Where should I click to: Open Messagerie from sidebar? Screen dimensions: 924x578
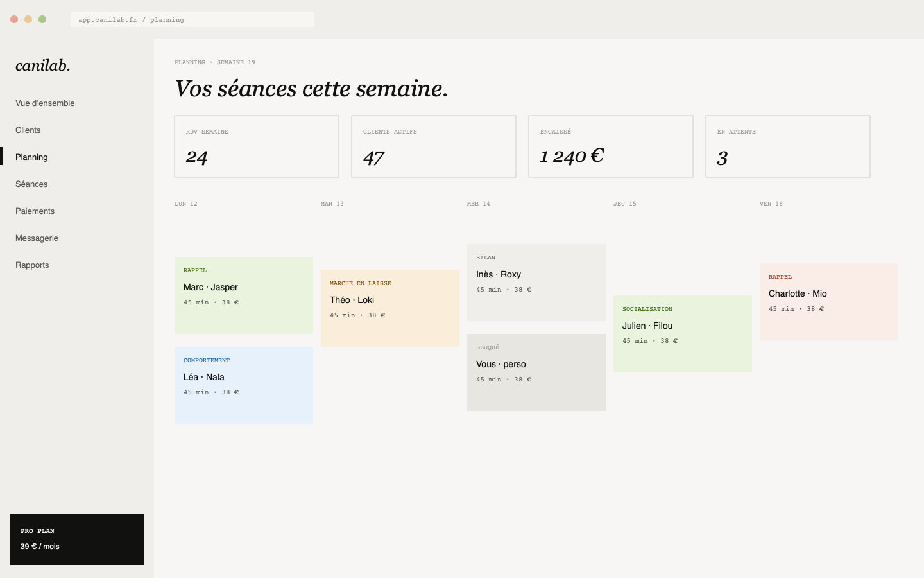(x=37, y=238)
